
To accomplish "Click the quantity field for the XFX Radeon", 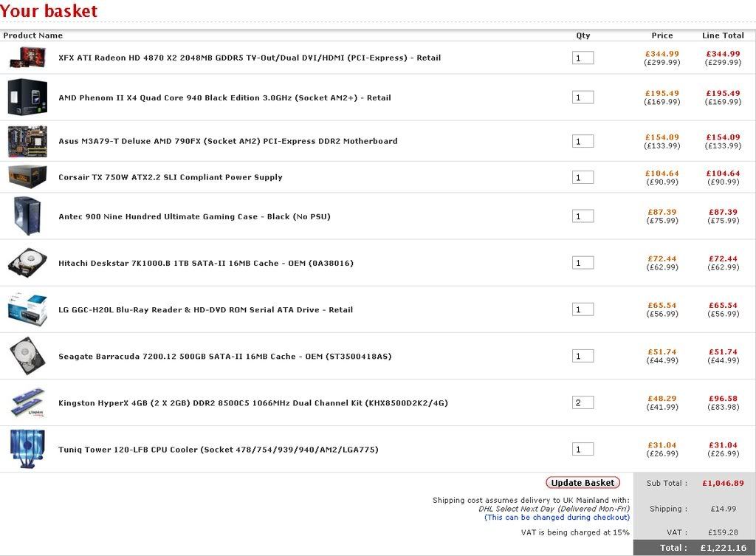I will click(583, 58).
